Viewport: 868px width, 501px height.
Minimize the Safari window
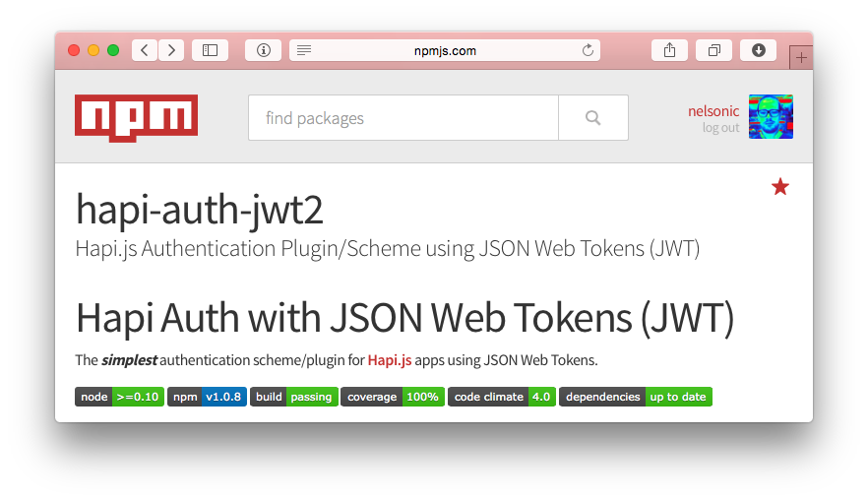pyautogui.click(x=93, y=50)
